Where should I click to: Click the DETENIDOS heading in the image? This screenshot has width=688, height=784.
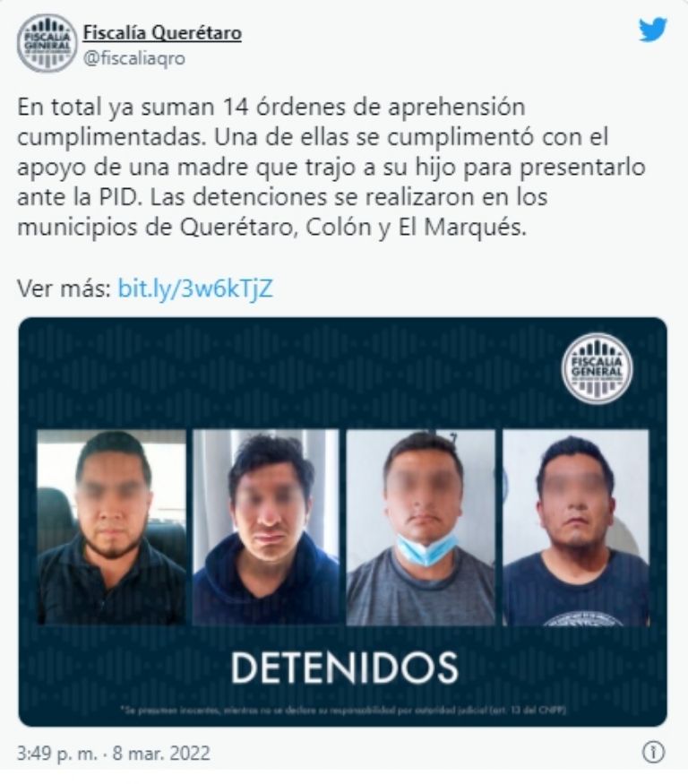pyautogui.click(x=345, y=668)
